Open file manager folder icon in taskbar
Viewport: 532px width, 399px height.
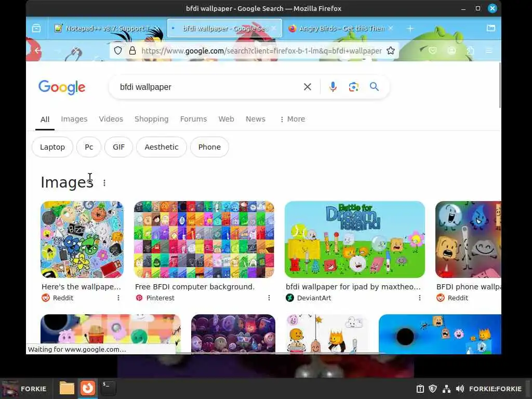click(x=67, y=388)
